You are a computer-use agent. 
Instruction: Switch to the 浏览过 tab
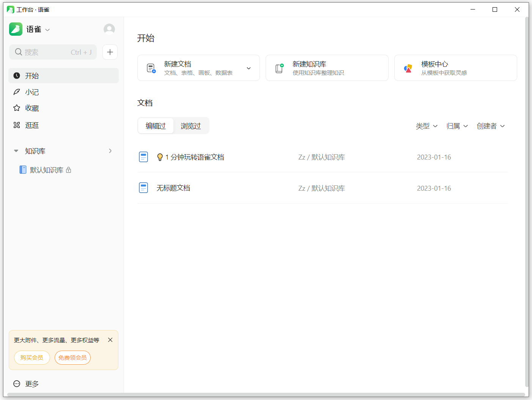click(191, 126)
